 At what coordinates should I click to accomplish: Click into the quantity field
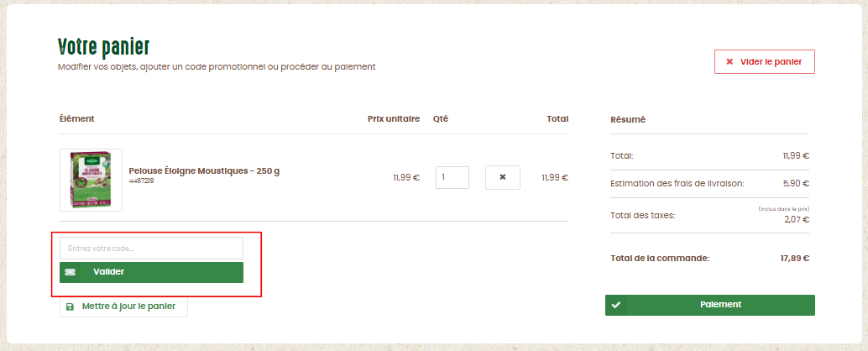point(452,177)
